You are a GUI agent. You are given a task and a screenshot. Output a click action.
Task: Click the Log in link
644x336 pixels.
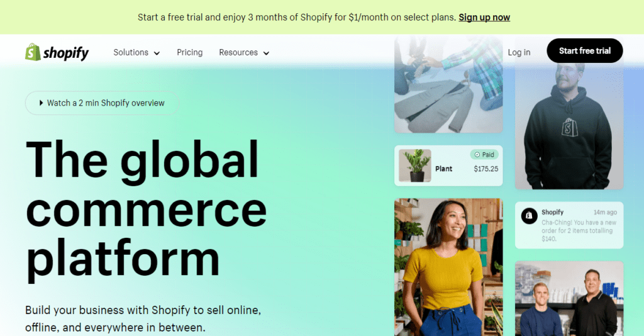519,53
